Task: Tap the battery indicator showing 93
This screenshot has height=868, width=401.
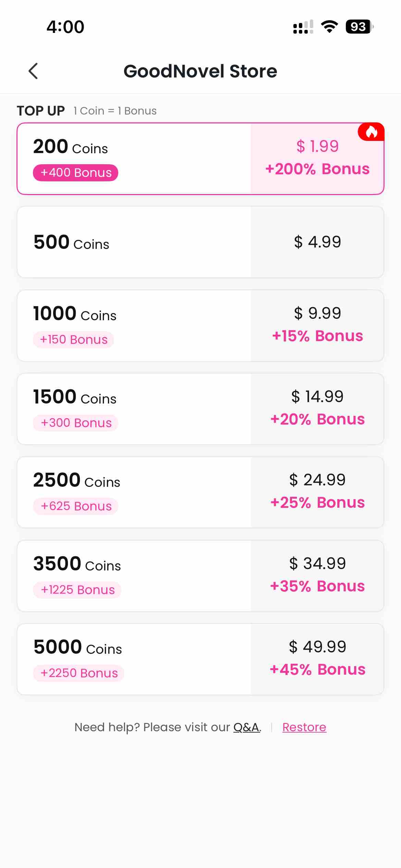Action: [359, 27]
